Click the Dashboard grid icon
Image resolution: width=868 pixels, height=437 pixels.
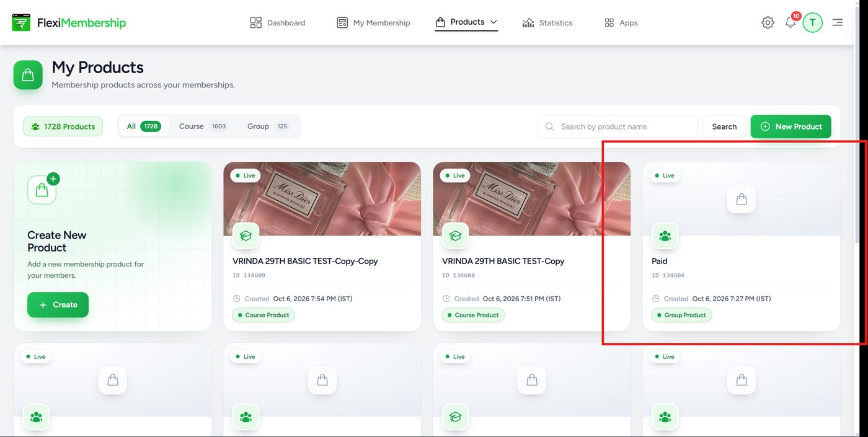pos(255,23)
